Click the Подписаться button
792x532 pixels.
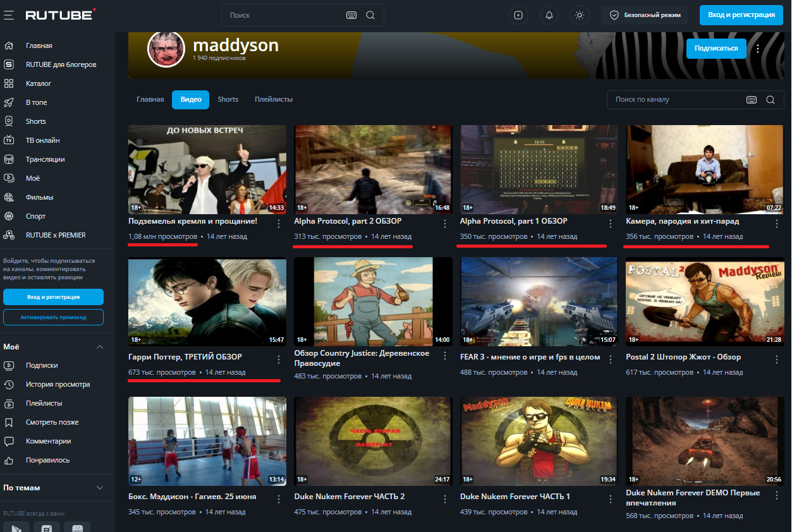pos(716,48)
